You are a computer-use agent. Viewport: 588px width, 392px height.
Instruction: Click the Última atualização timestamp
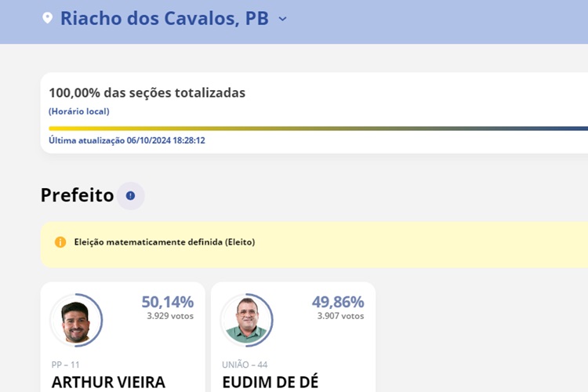(x=127, y=140)
